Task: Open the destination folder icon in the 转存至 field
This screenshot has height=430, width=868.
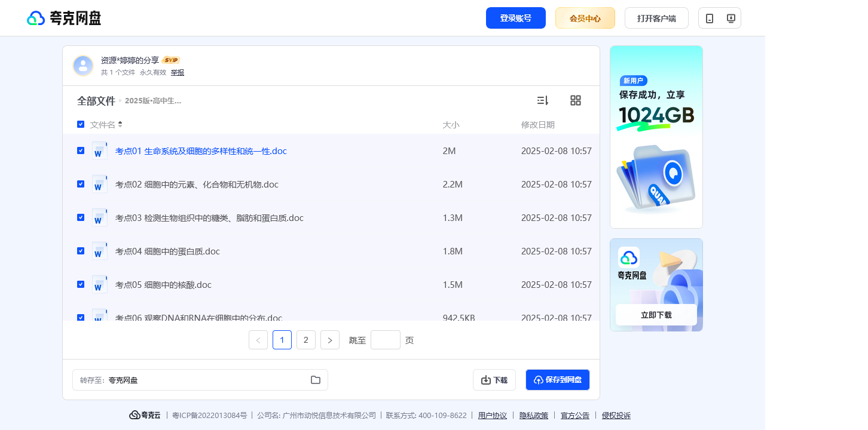Action: coord(316,380)
